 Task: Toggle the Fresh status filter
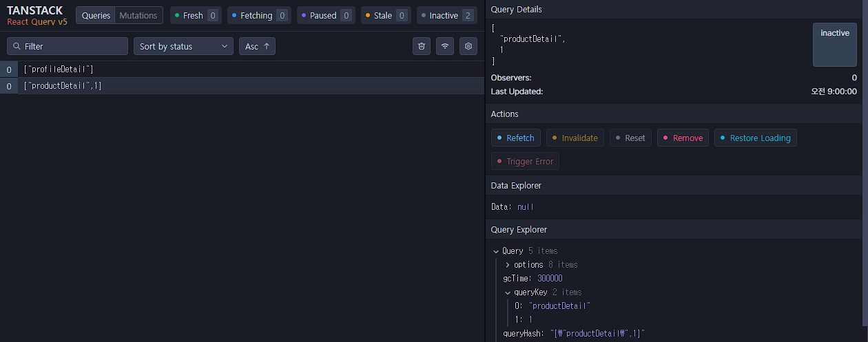(196, 15)
